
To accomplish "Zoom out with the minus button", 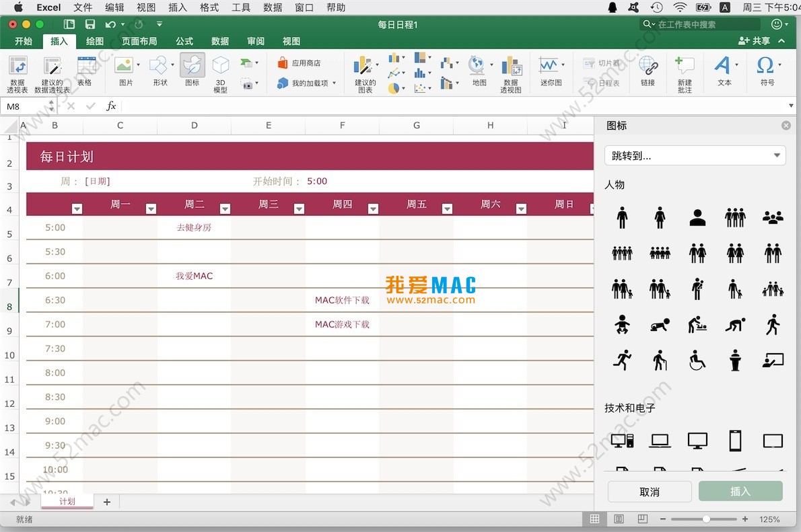I will (662, 519).
